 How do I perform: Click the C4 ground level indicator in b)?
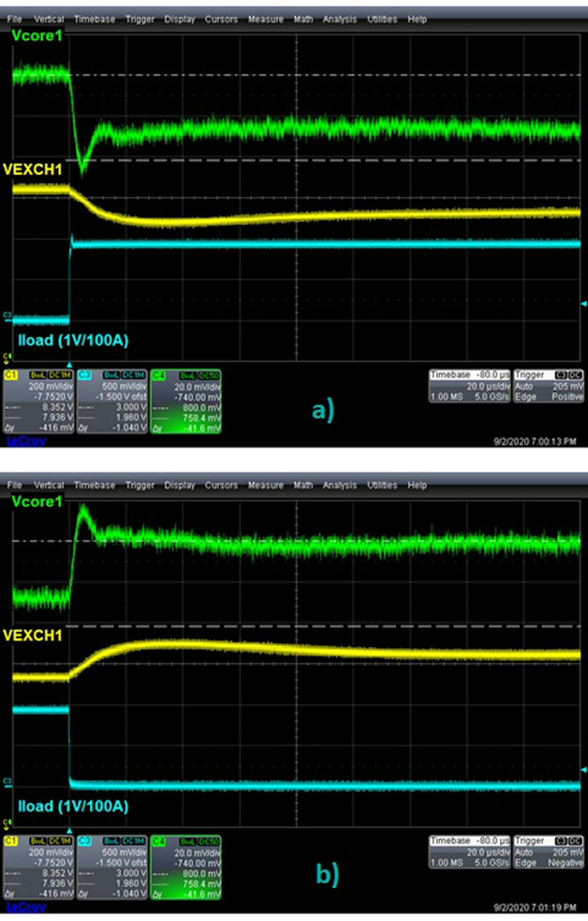point(7,823)
